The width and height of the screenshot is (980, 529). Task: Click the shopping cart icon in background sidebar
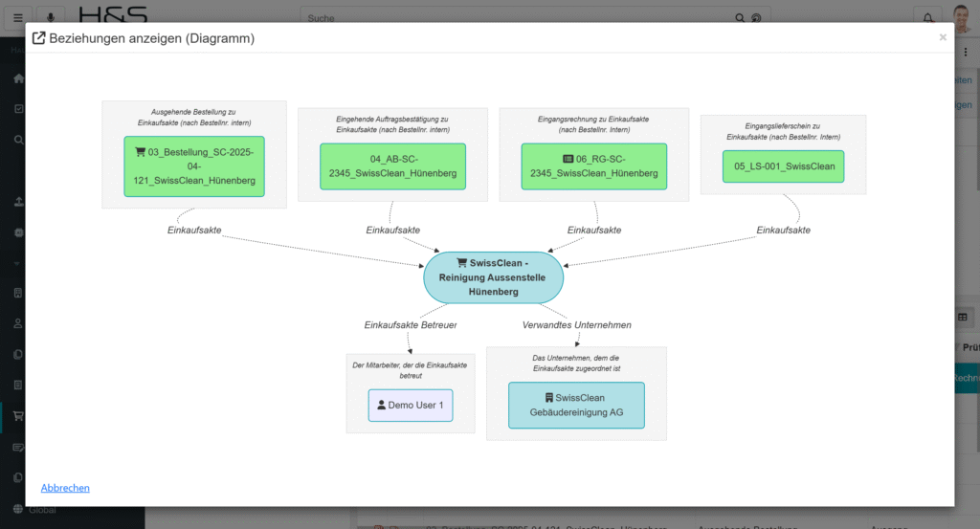pos(18,416)
